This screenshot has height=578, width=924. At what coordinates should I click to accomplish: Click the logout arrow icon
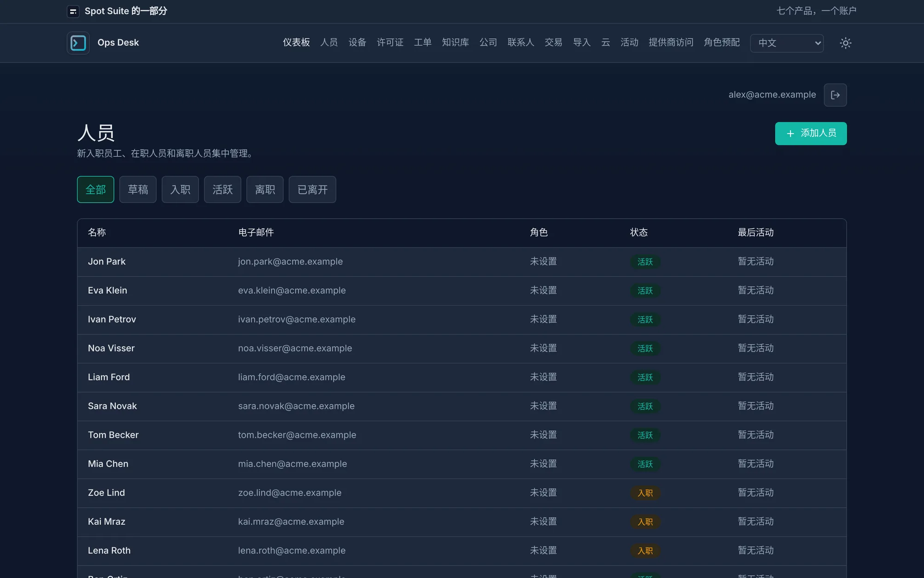(x=835, y=95)
